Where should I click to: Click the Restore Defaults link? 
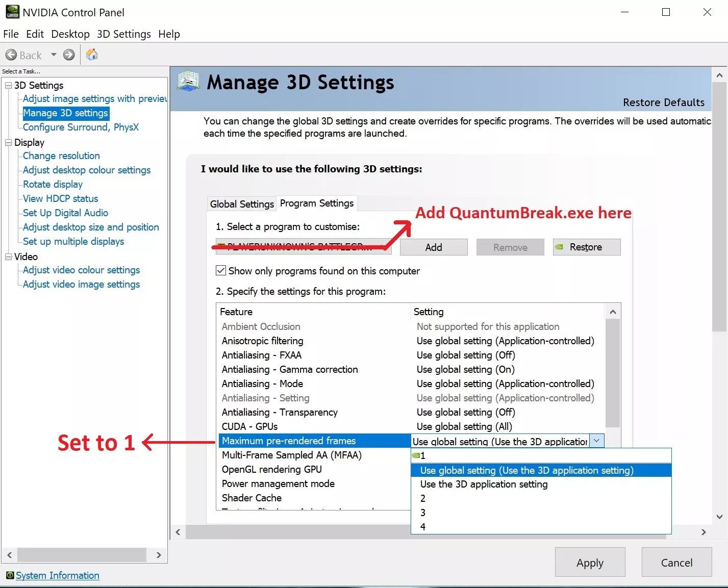click(664, 103)
